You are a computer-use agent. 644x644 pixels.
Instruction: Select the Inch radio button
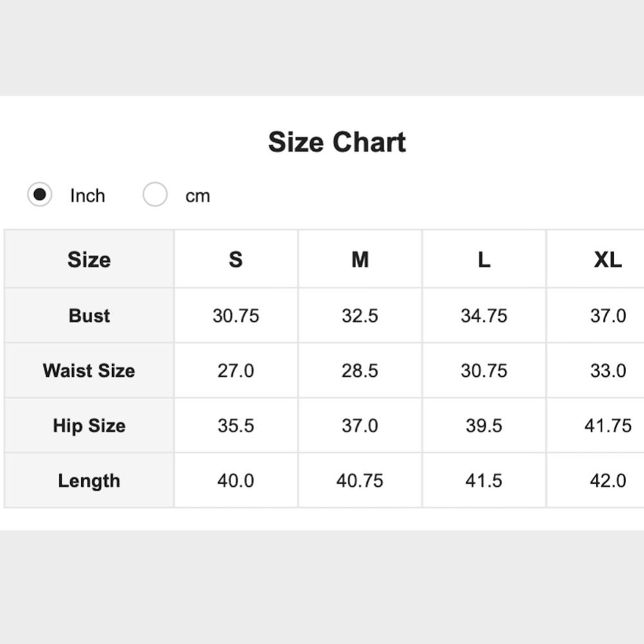tap(40, 194)
